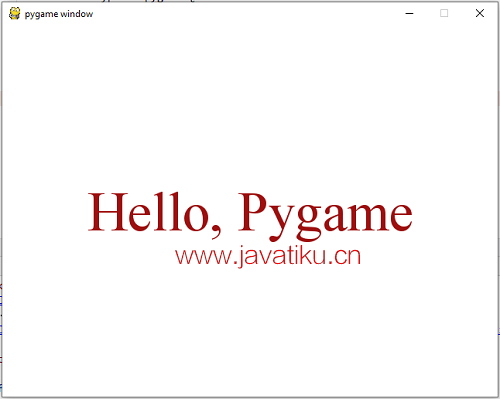Open the www.javatiku.cn link text
Image resolution: width=500 pixels, height=399 pixels.
click(x=268, y=256)
